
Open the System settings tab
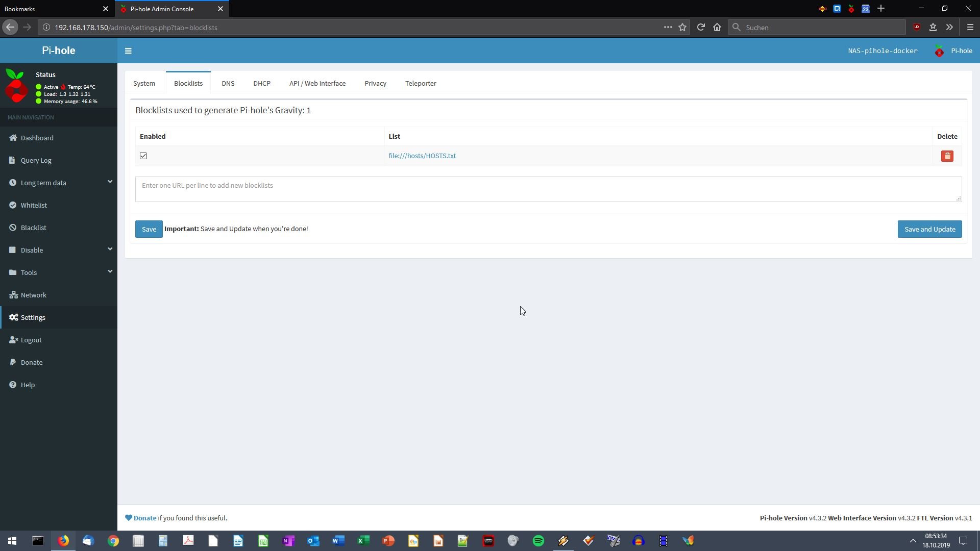tap(144, 83)
